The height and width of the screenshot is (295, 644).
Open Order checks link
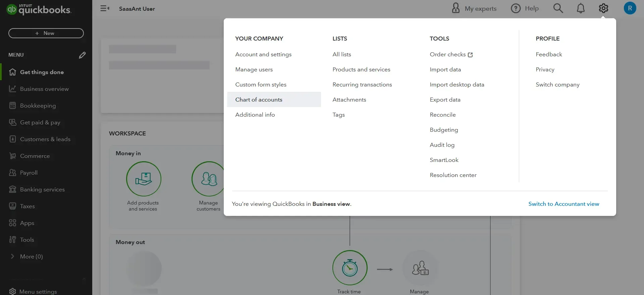[x=447, y=54]
